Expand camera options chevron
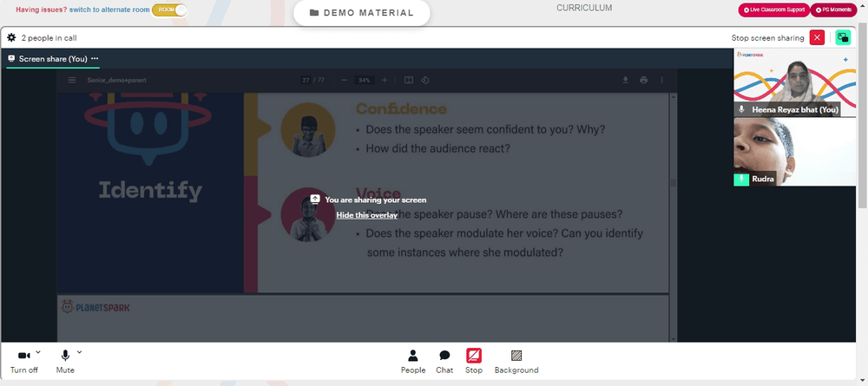 (38, 351)
